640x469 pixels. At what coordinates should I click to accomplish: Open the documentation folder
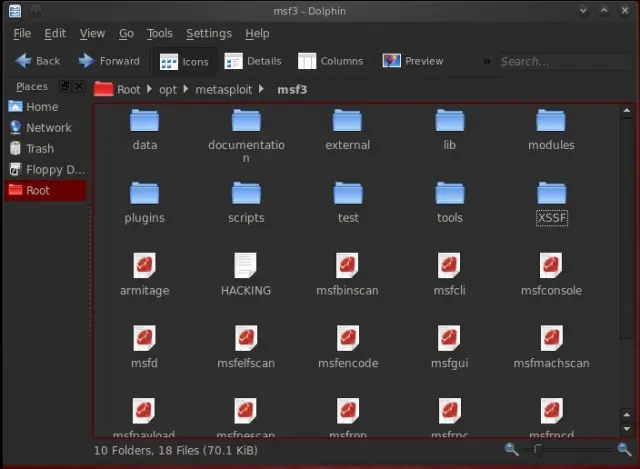(x=246, y=136)
